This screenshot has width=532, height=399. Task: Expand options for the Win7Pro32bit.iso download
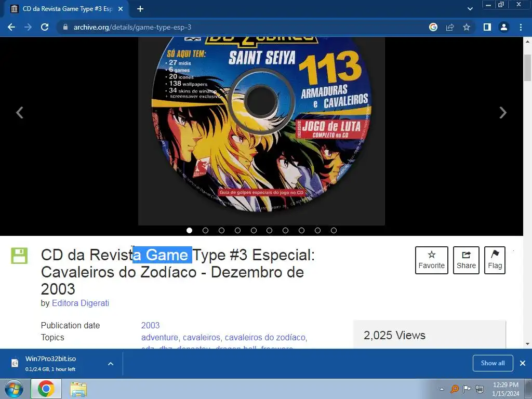(111, 364)
